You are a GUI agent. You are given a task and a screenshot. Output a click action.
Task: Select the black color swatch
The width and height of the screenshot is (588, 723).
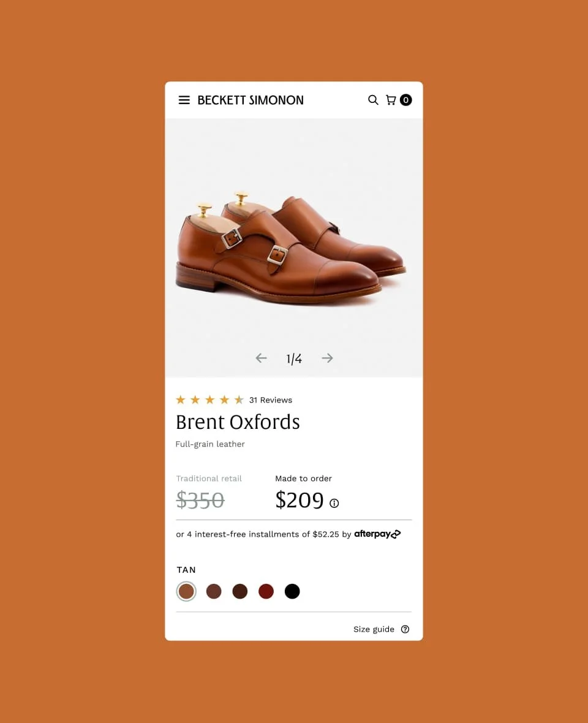pos(292,591)
